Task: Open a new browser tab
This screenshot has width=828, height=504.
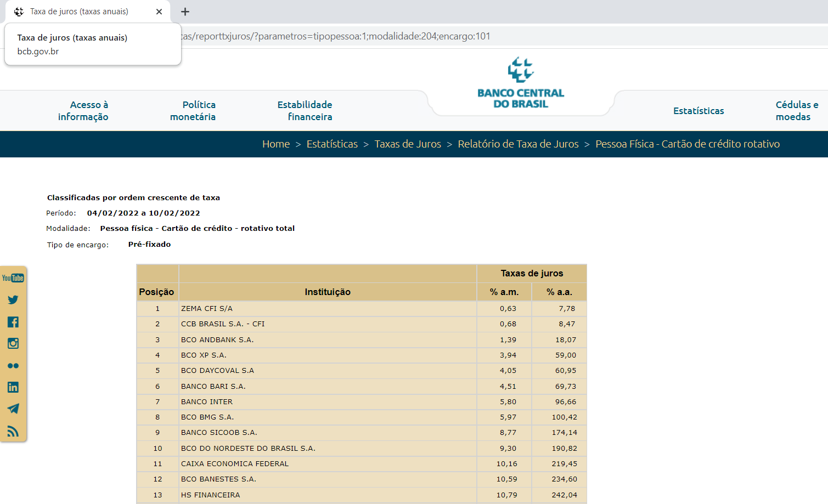Action: tap(185, 12)
